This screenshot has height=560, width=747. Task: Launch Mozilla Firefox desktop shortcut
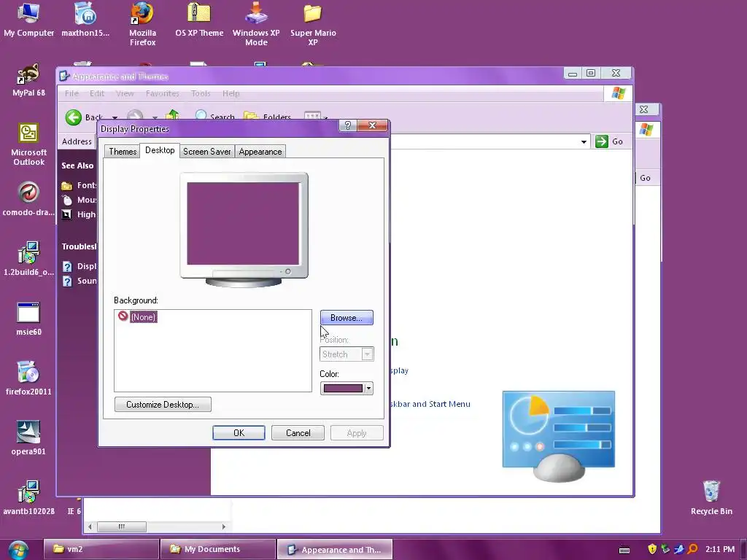click(x=142, y=24)
